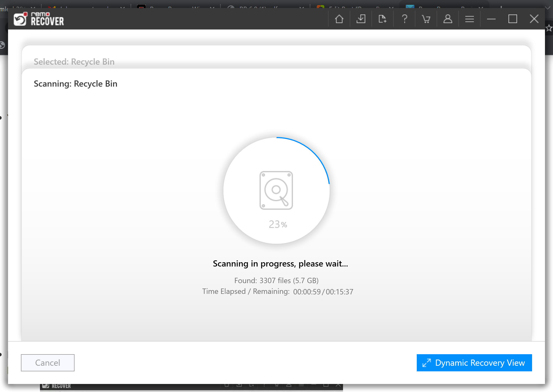Screen dimensions: 553x392
Task: Minimize the Remo Recover window
Action: [x=491, y=19]
